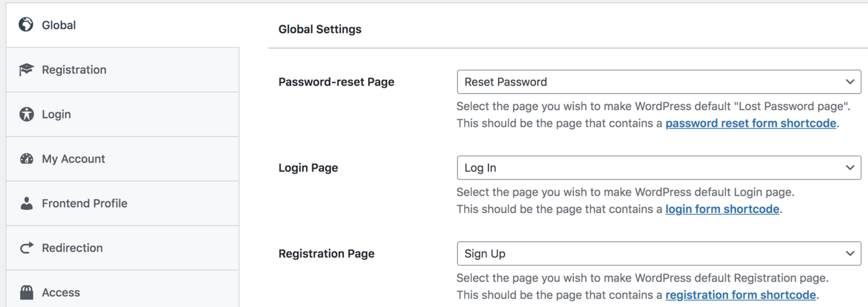The width and height of the screenshot is (868, 307).
Task: Click the storefront Access icon
Action: (27, 292)
